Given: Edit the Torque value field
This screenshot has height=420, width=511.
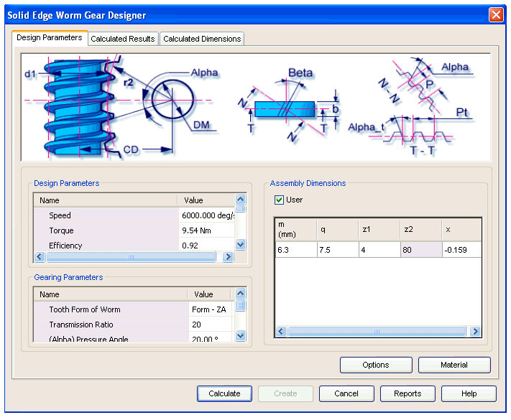Looking at the screenshot, I should click(206, 230).
